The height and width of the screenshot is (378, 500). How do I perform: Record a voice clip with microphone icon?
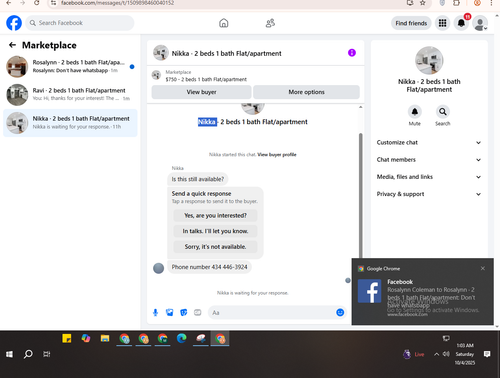point(155,312)
